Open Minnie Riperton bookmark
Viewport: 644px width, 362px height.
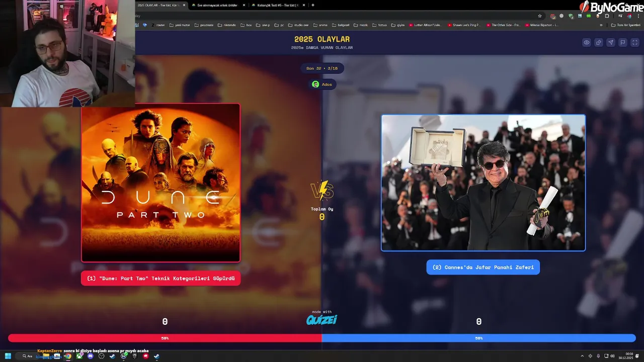[x=542, y=25]
